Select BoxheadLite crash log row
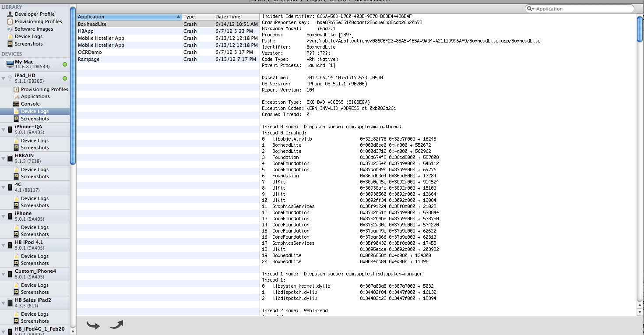The width and height of the screenshot is (644, 335). (x=168, y=24)
